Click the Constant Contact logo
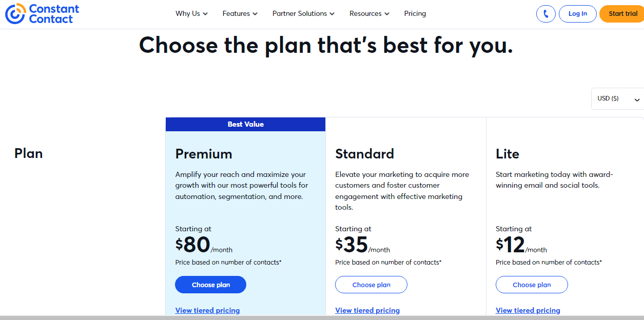This screenshot has height=320, width=644. 42,14
